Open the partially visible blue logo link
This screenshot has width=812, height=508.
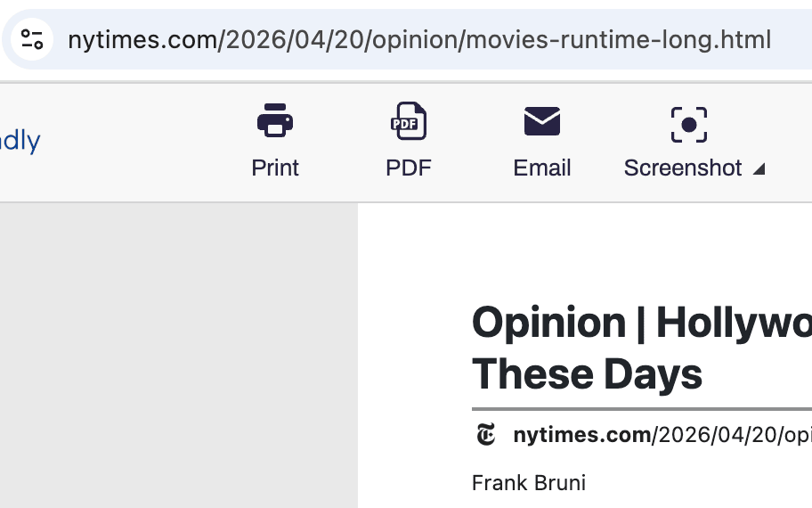20,141
